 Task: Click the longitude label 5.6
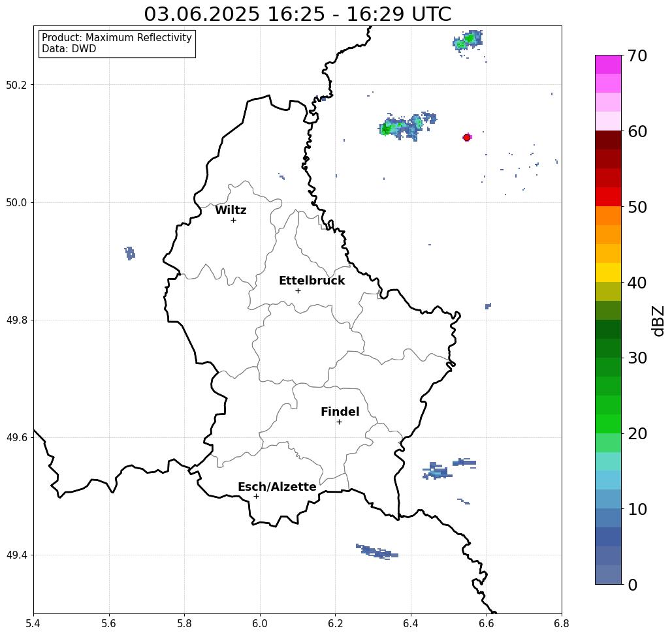point(109,624)
